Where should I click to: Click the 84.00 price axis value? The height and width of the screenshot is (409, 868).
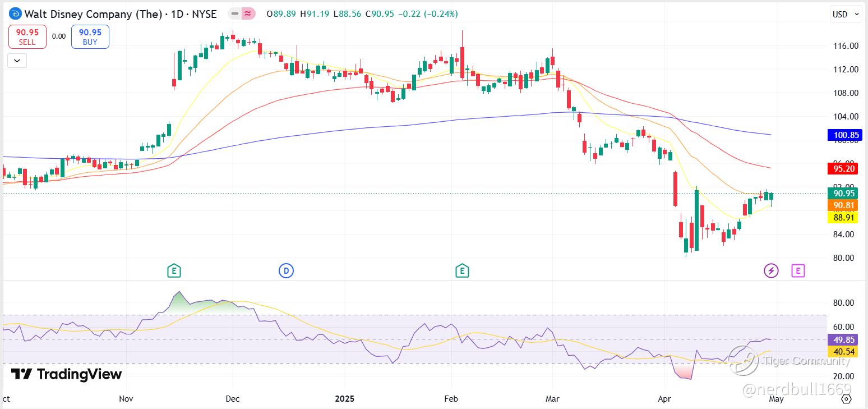click(x=844, y=235)
